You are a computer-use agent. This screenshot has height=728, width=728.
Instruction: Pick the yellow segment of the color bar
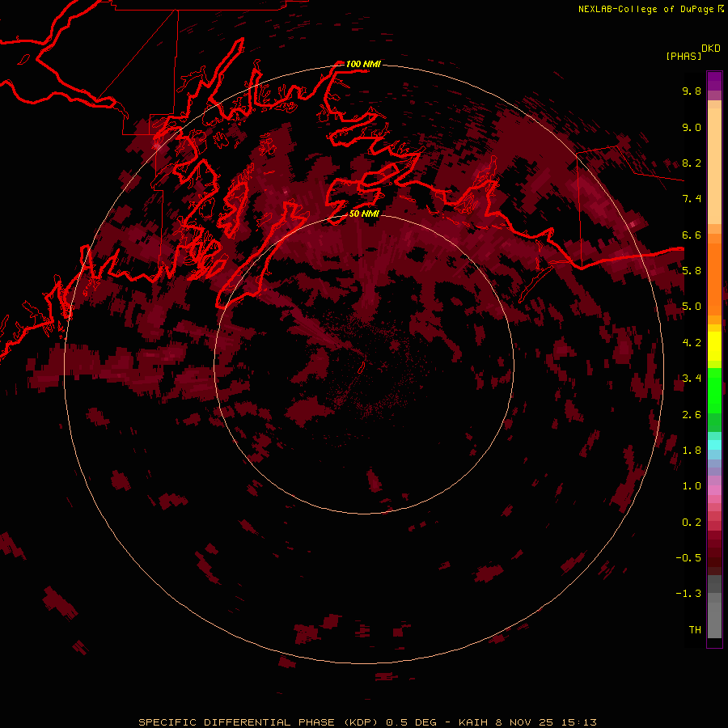(714, 346)
